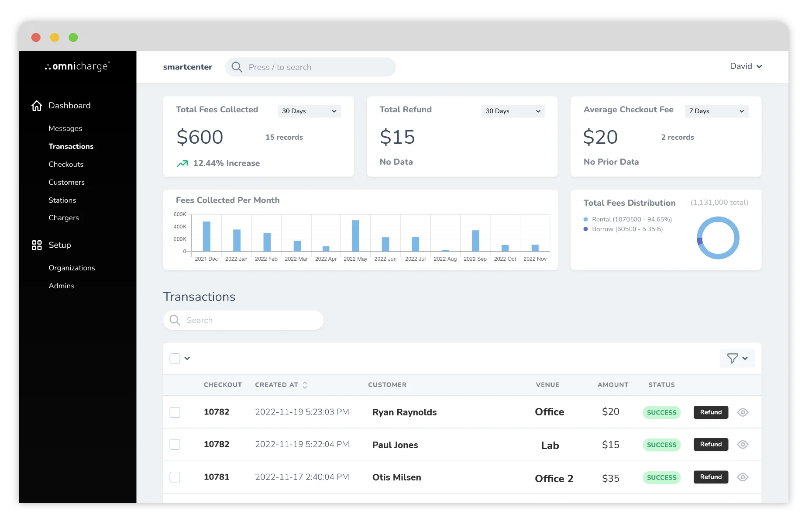Viewport: 812px width, 525px height.
Task: Refund the Otis Milsen transaction
Action: [710, 477]
